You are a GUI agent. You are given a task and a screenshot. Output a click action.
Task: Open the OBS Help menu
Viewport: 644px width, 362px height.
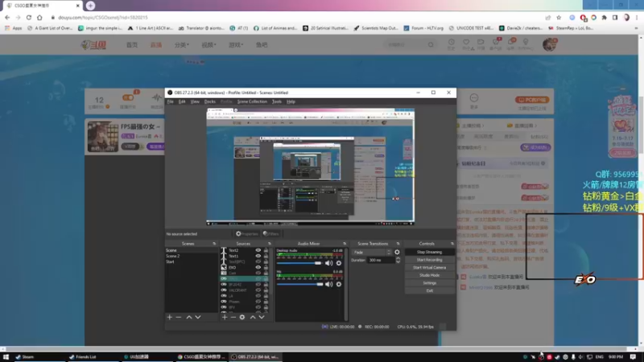click(291, 101)
